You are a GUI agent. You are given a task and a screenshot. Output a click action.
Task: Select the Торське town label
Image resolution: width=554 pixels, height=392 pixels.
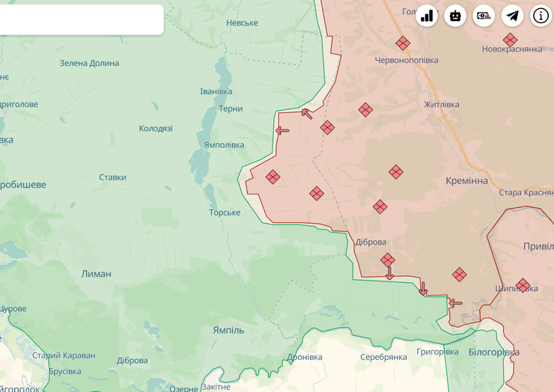click(225, 212)
